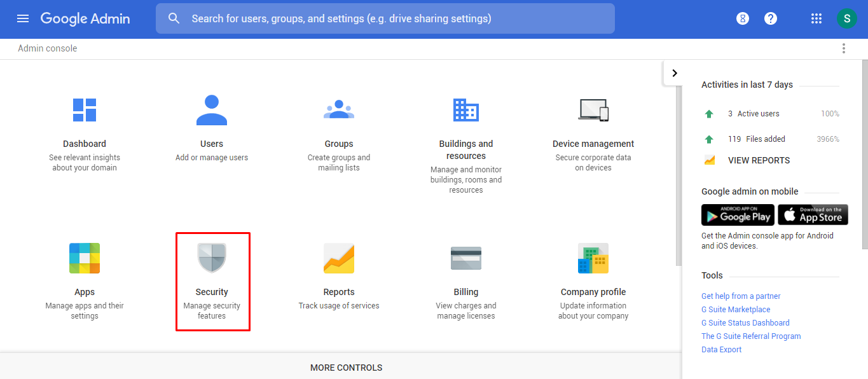Open VIEW REPORTS link
This screenshot has height=379, width=868.
[759, 160]
